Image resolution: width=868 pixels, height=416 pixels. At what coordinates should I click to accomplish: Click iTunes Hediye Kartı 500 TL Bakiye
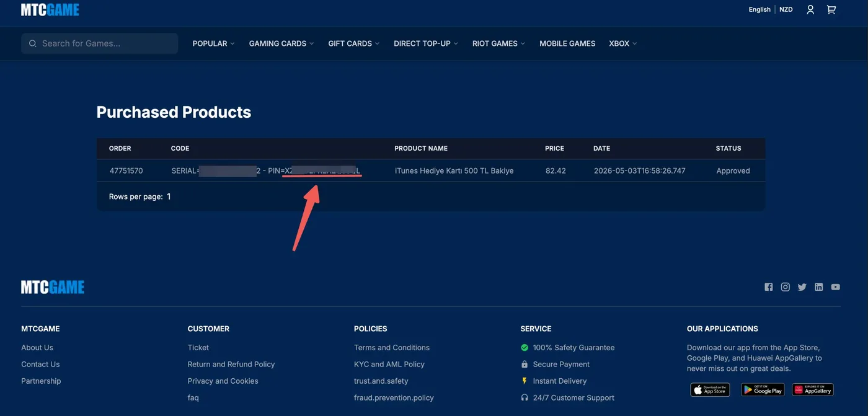pos(454,170)
